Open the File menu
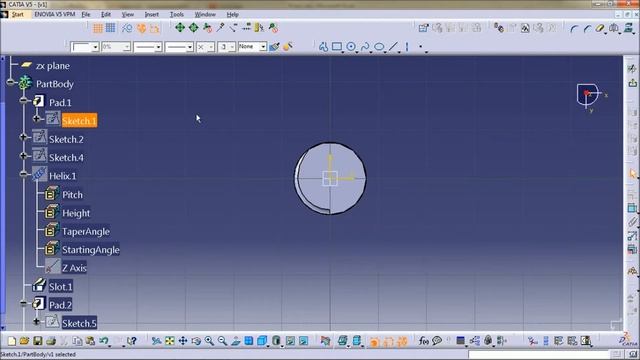640x360 pixels. click(86, 14)
